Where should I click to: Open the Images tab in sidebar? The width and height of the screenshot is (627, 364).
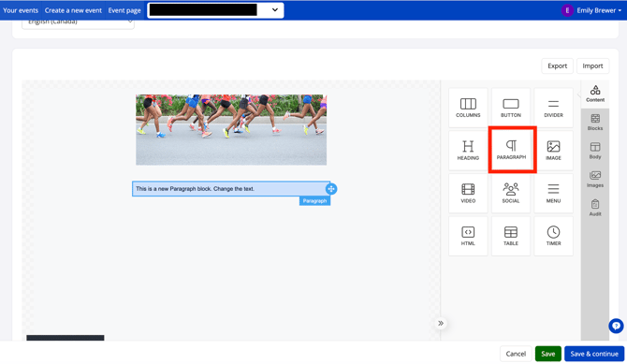point(595,180)
